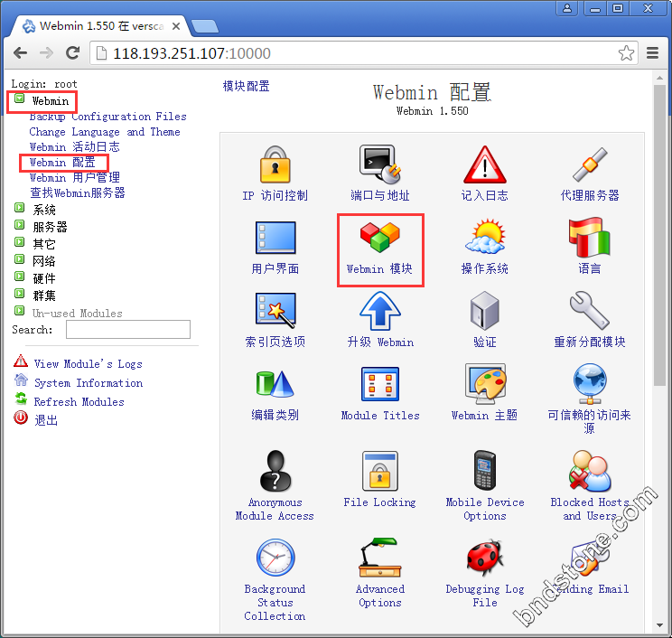672x638 pixels.
Task: Open 查找Webmin服务器 link
Action: coord(78,193)
